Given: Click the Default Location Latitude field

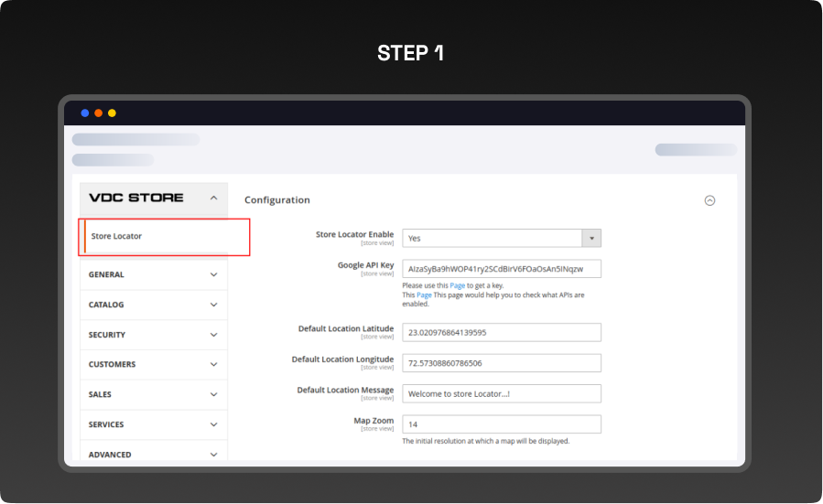Looking at the screenshot, I should pyautogui.click(x=501, y=333).
